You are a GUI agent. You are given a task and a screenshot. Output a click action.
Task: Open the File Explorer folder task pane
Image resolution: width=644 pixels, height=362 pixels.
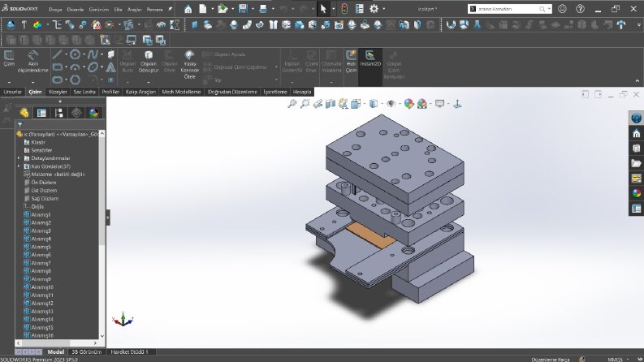(x=636, y=163)
